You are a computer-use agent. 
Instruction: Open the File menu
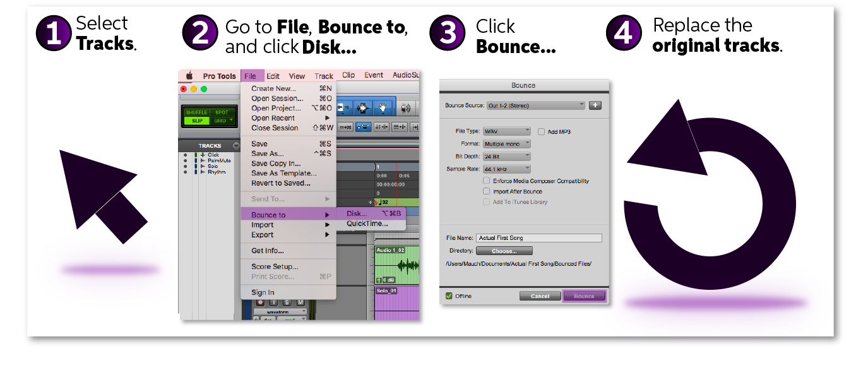tap(251, 76)
